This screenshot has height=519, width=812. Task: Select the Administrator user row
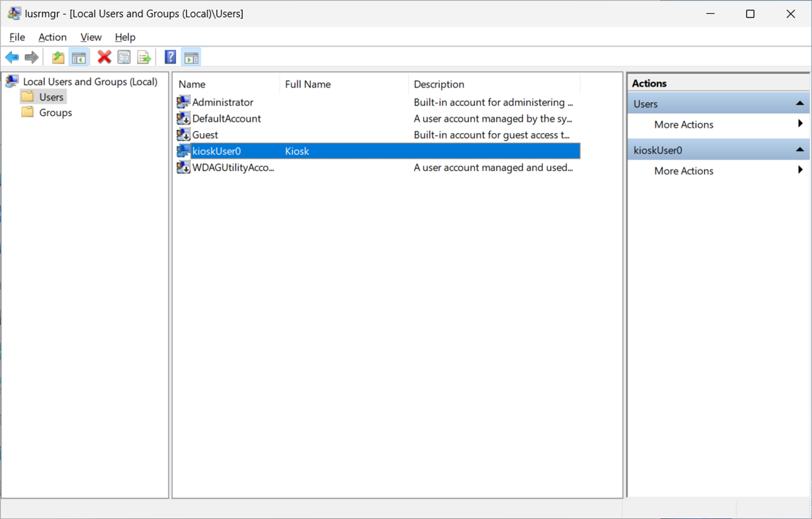click(378, 102)
